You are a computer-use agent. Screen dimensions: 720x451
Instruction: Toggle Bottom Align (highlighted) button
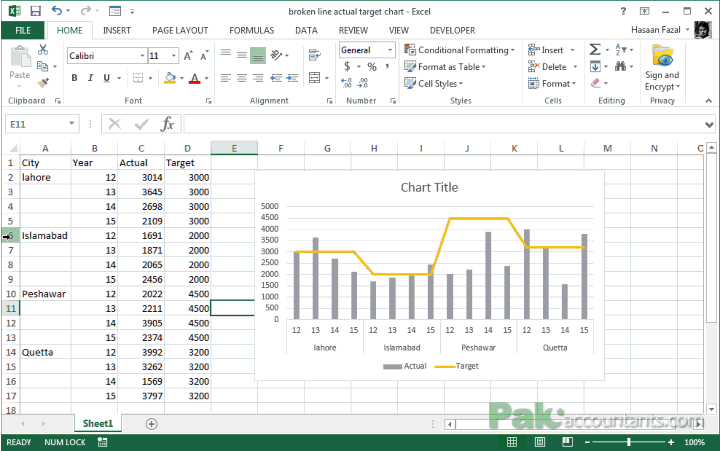(x=258, y=56)
